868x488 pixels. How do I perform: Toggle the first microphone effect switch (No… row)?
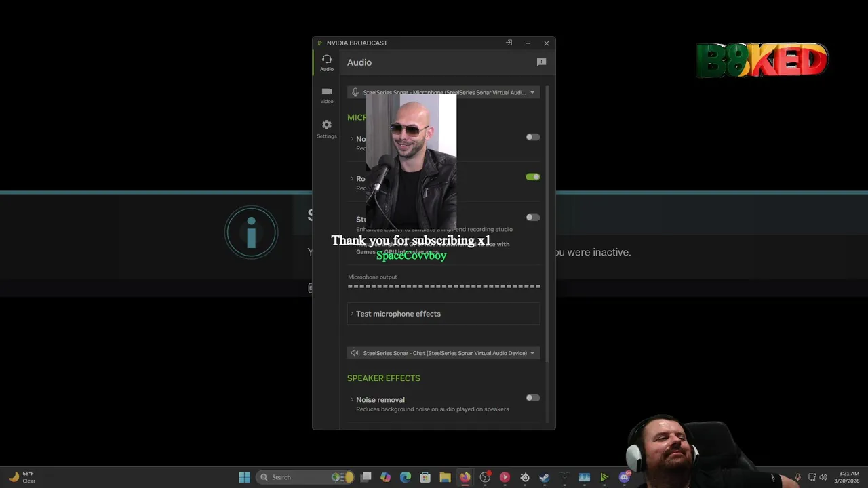click(x=533, y=137)
